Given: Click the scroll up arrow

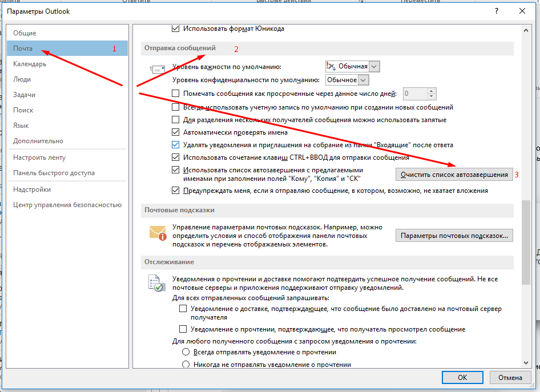Looking at the screenshot, I should (526, 30).
